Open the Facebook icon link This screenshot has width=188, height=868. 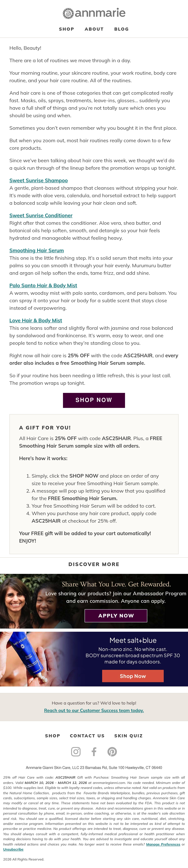point(94,751)
